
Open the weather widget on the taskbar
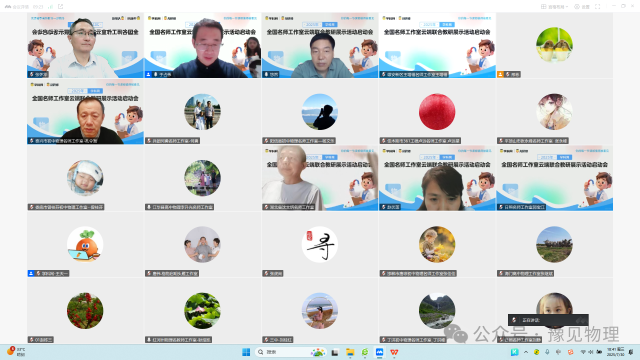(x=16, y=351)
